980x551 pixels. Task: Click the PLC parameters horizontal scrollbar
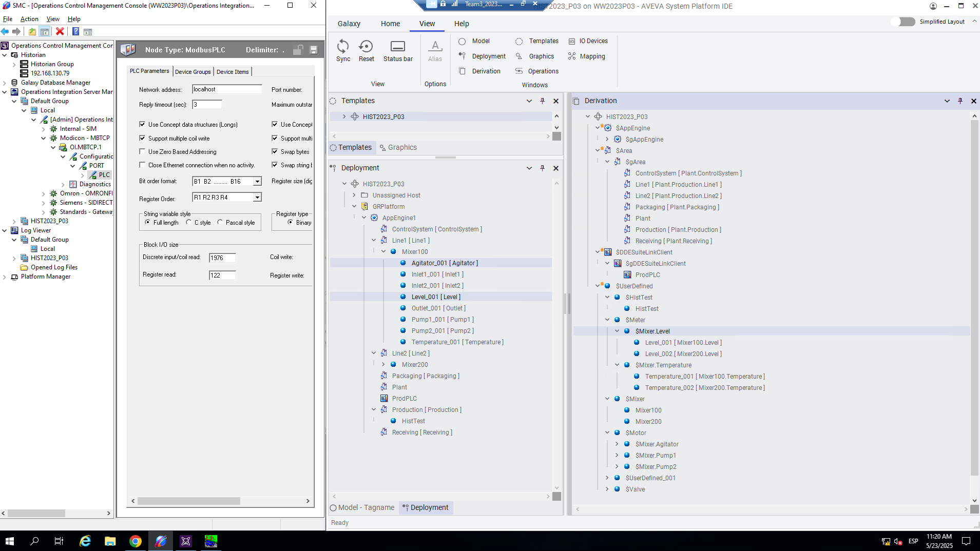point(189,501)
